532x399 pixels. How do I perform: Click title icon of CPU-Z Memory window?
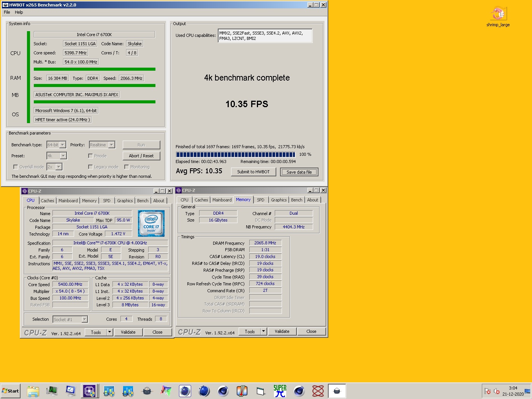click(x=179, y=190)
